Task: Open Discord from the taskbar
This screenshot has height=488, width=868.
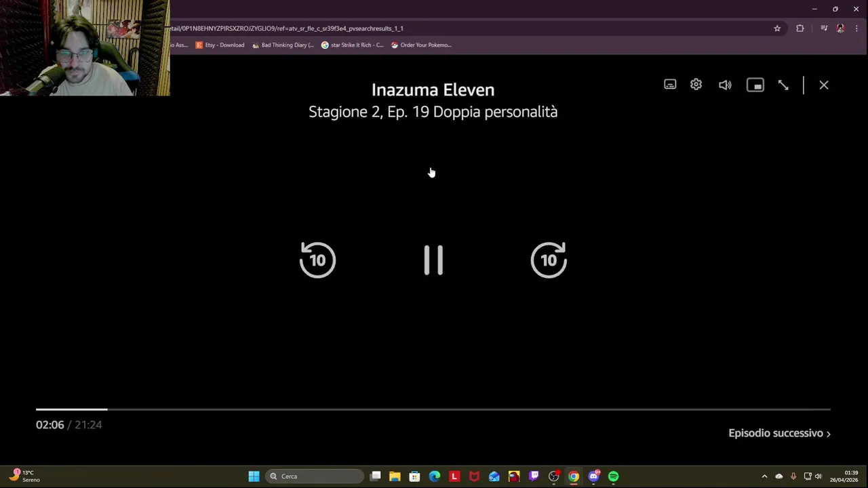Action: pos(594,476)
